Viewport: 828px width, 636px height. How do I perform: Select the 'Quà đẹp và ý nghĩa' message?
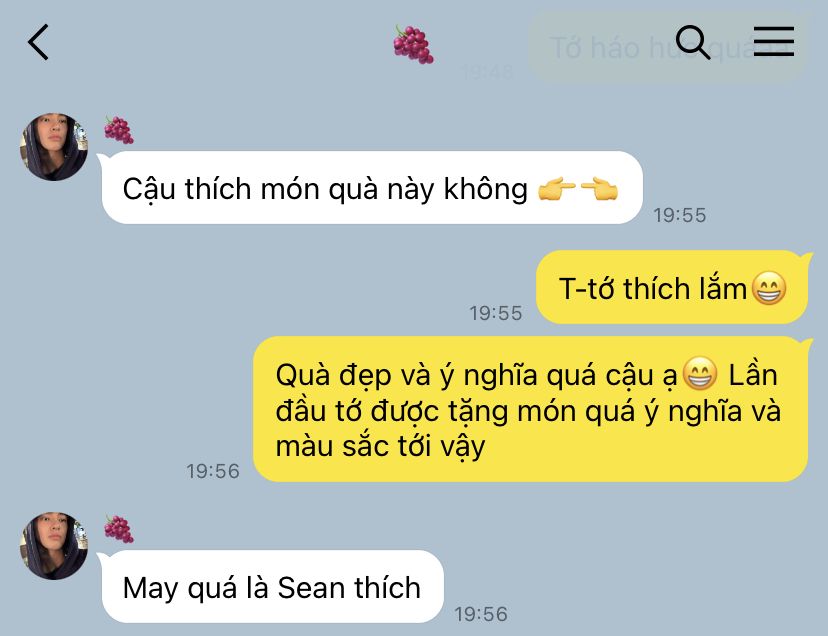pyautogui.click(x=531, y=409)
